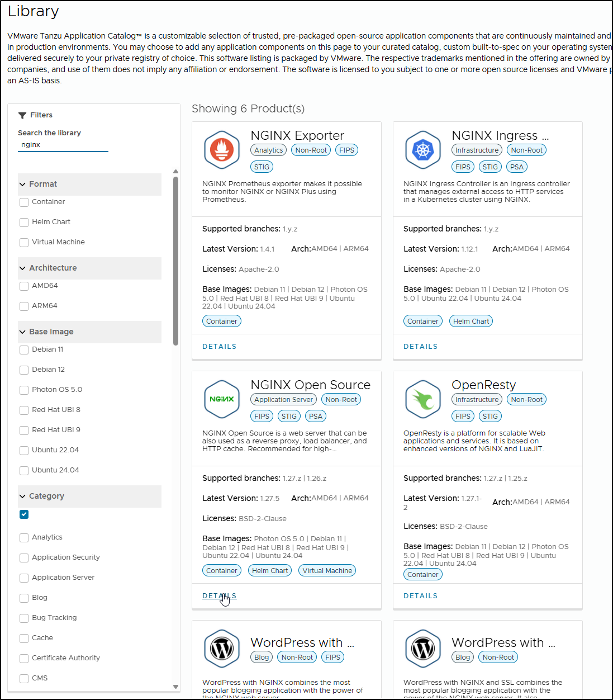Screen dimensions: 613x700
Task: Open the NGINX Open Source product title
Action: click(310, 385)
